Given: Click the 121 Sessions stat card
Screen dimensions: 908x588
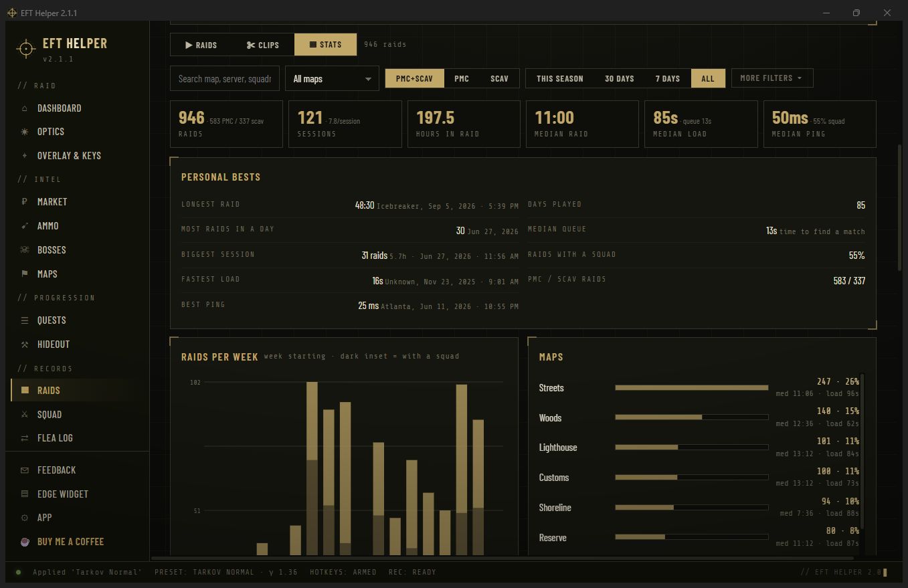Looking at the screenshot, I should (x=345, y=124).
